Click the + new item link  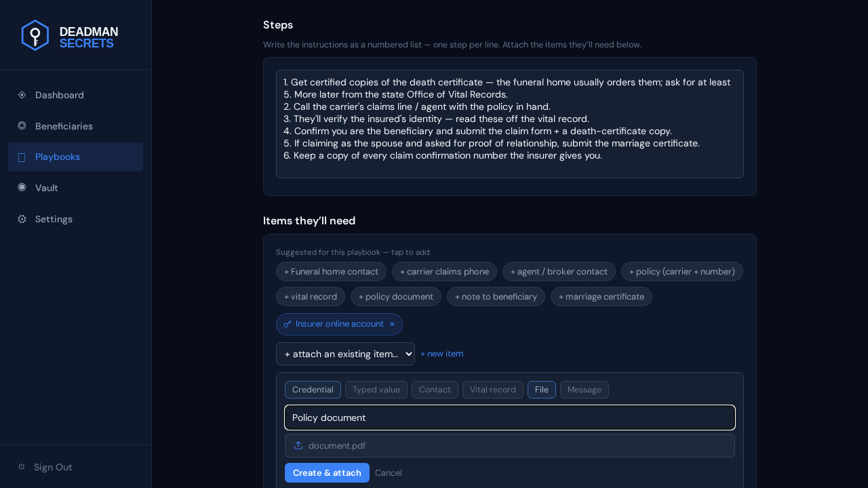click(x=442, y=354)
